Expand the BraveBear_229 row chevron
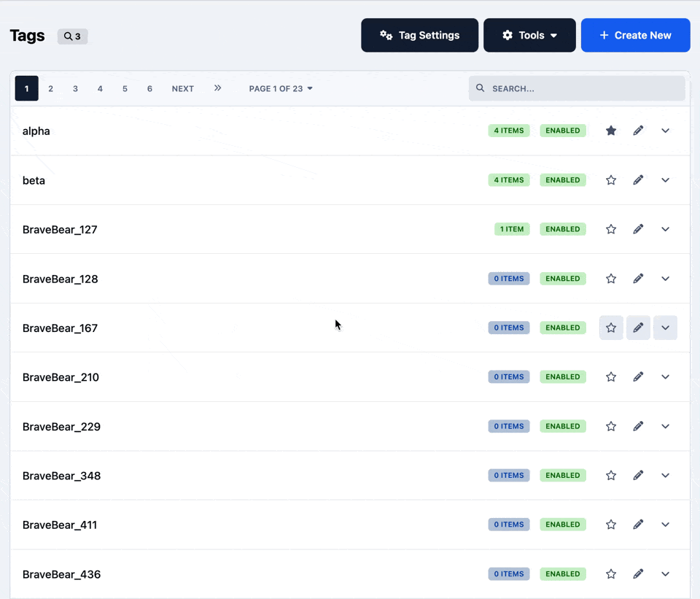The image size is (700, 599). click(x=665, y=426)
